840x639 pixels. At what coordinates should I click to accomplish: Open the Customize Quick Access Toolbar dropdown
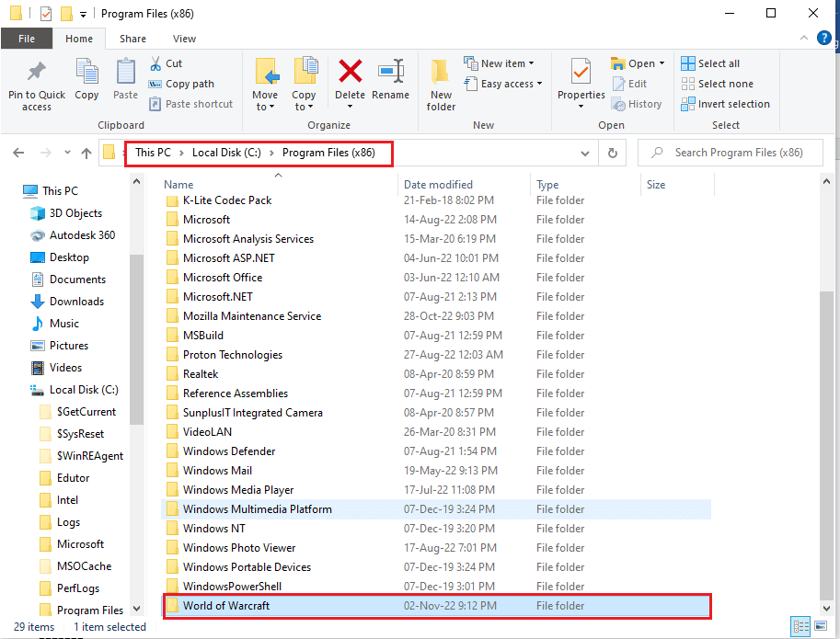coord(83,15)
